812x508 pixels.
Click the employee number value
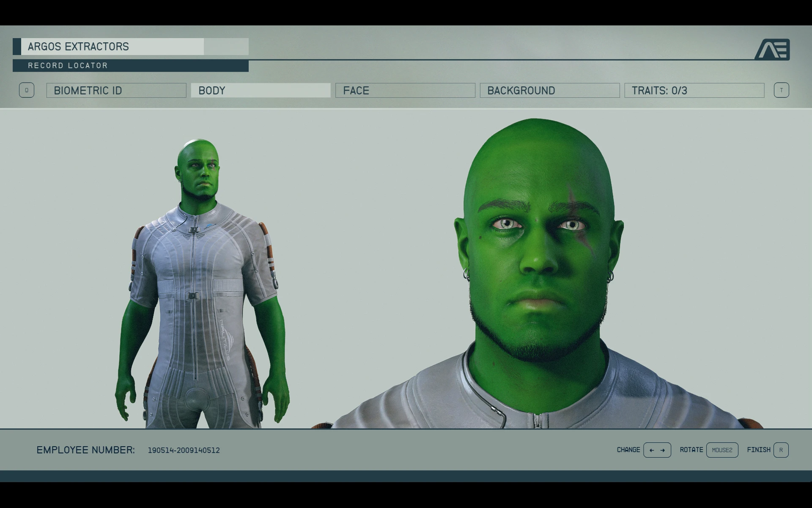pyautogui.click(x=184, y=450)
